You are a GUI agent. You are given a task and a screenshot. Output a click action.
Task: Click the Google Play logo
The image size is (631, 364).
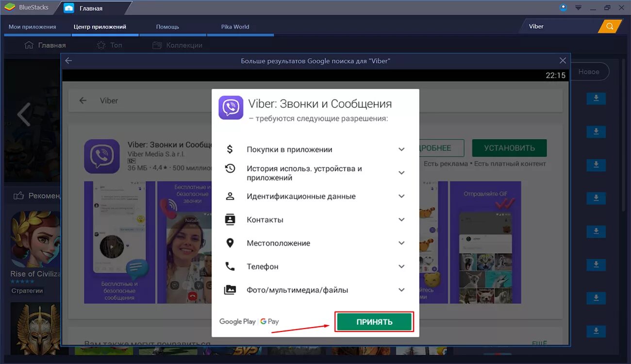237,321
